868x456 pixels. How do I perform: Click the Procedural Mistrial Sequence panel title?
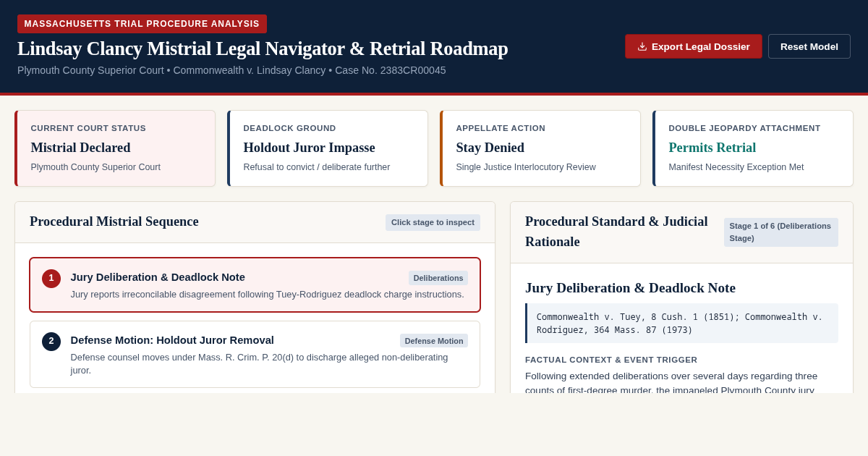point(114,221)
